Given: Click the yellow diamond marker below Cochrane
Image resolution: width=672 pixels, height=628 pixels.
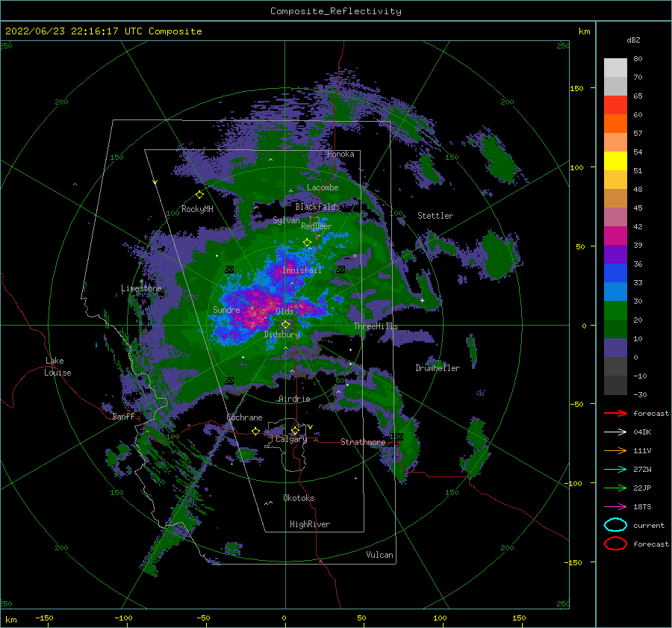Looking at the screenshot, I should [x=256, y=431].
